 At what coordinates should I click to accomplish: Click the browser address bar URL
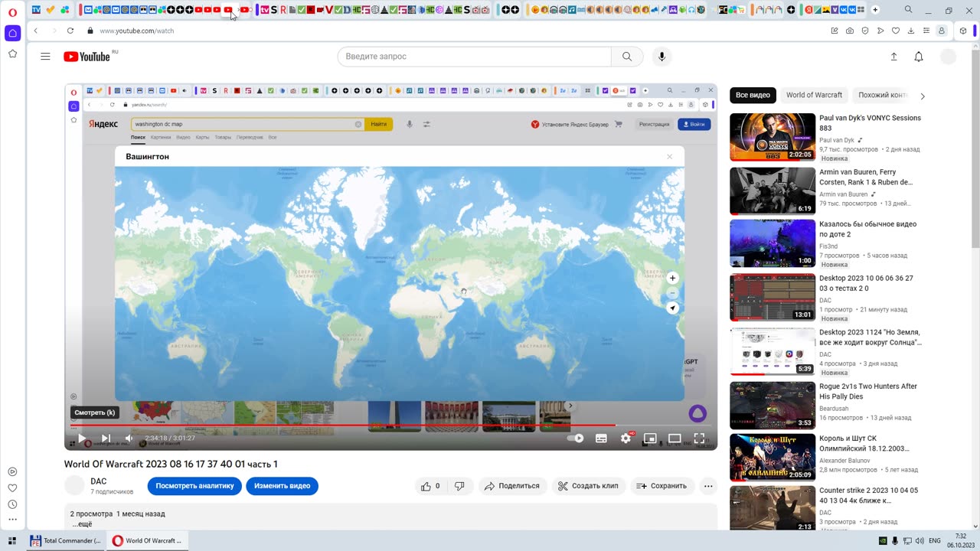point(137,31)
